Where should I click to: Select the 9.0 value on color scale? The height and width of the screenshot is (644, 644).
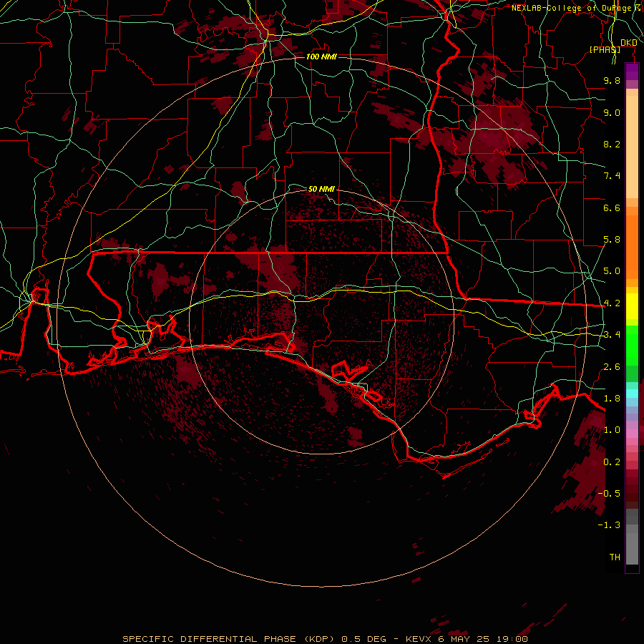(x=612, y=112)
